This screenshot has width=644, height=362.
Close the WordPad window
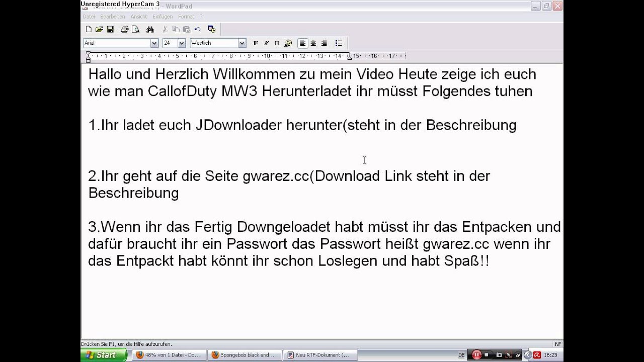pyautogui.click(x=557, y=6)
